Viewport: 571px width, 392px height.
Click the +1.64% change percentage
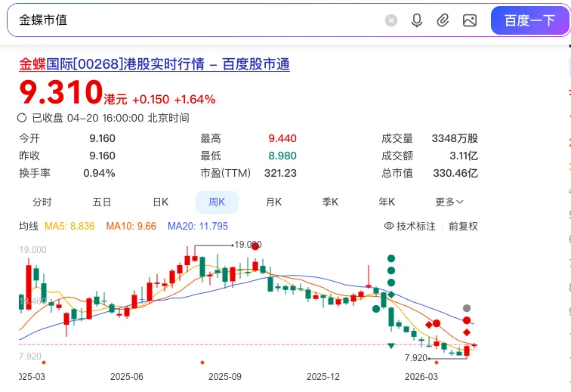(x=195, y=100)
